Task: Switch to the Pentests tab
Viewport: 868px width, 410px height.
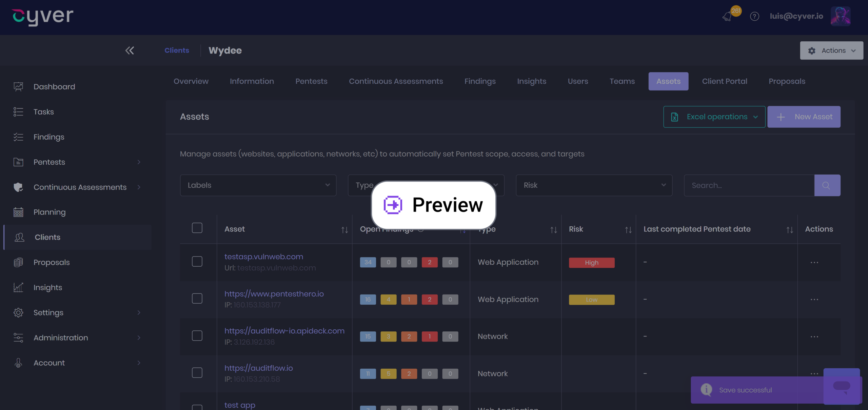Action: point(311,81)
